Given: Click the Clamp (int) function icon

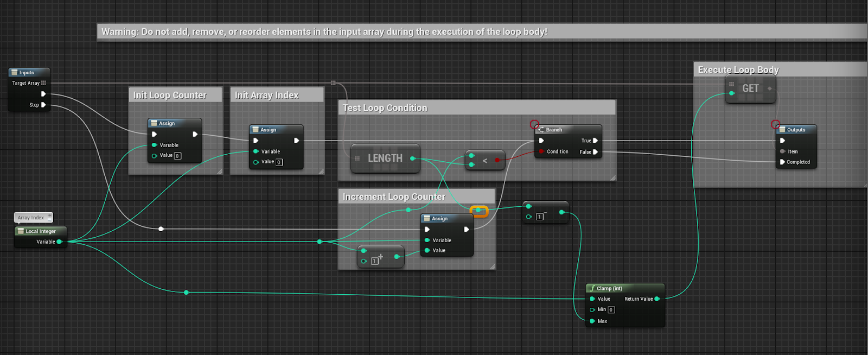Looking at the screenshot, I should tap(592, 288).
